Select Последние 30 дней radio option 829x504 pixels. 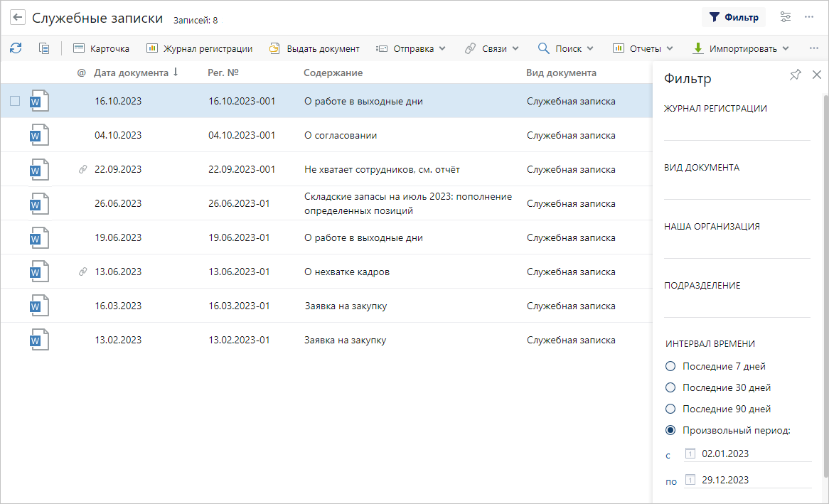[x=670, y=387]
